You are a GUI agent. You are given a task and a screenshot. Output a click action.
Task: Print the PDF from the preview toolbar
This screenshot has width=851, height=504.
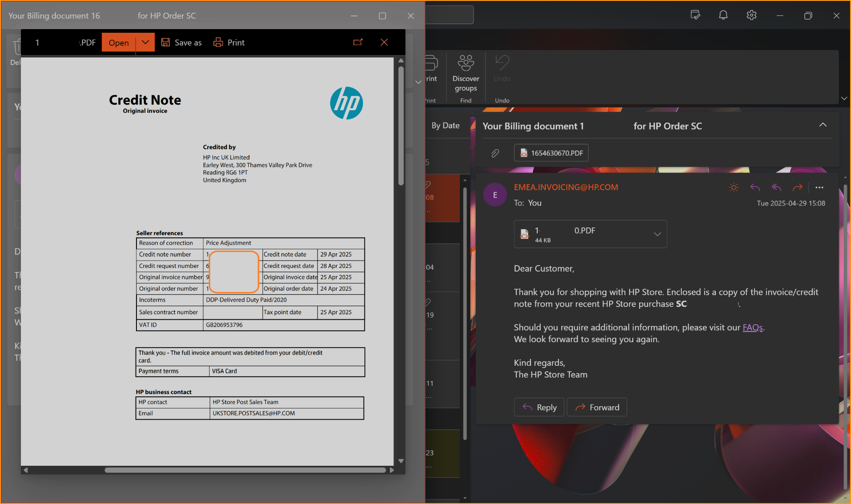229,42
